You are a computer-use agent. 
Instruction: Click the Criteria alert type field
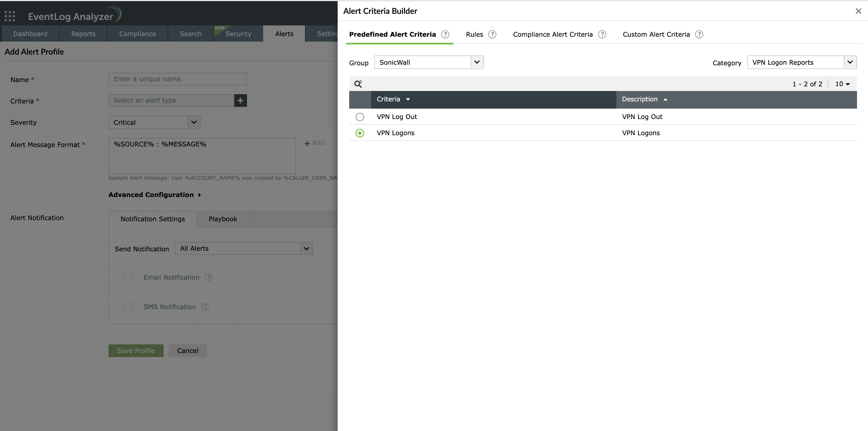(x=171, y=101)
